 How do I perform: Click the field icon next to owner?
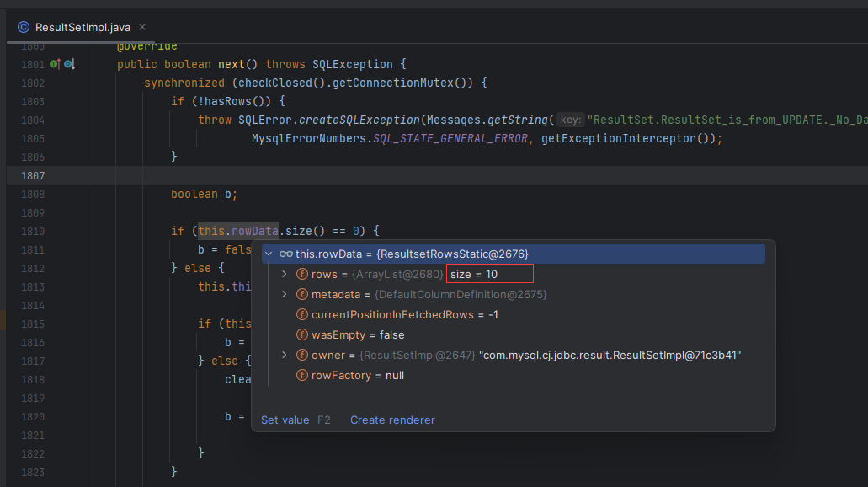coord(301,355)
